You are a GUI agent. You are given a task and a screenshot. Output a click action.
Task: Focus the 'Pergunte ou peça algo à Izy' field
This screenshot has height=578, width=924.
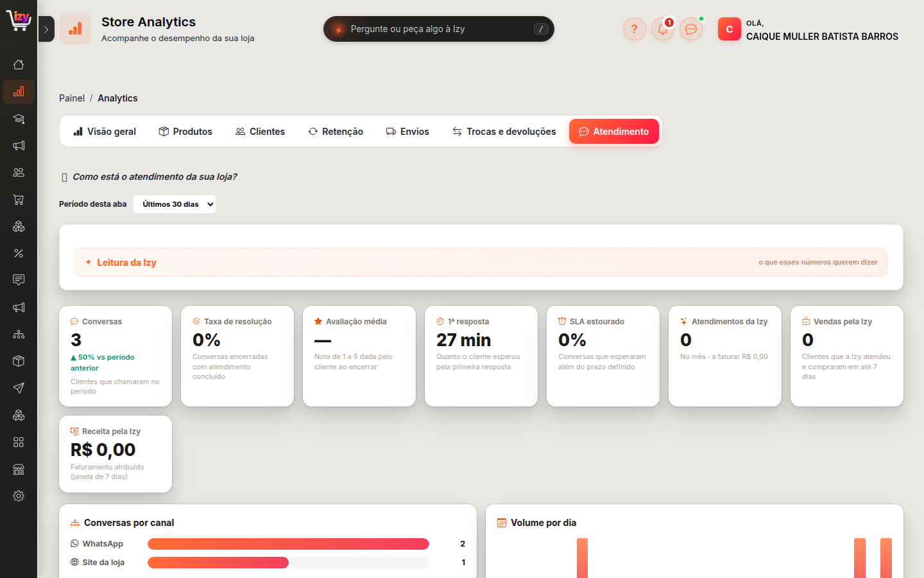click(438, 29)
